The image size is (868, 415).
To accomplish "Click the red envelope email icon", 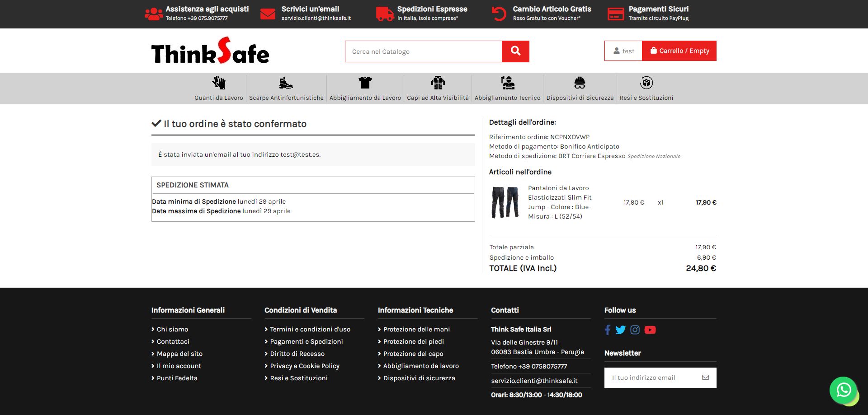I will tap(268, 14).
